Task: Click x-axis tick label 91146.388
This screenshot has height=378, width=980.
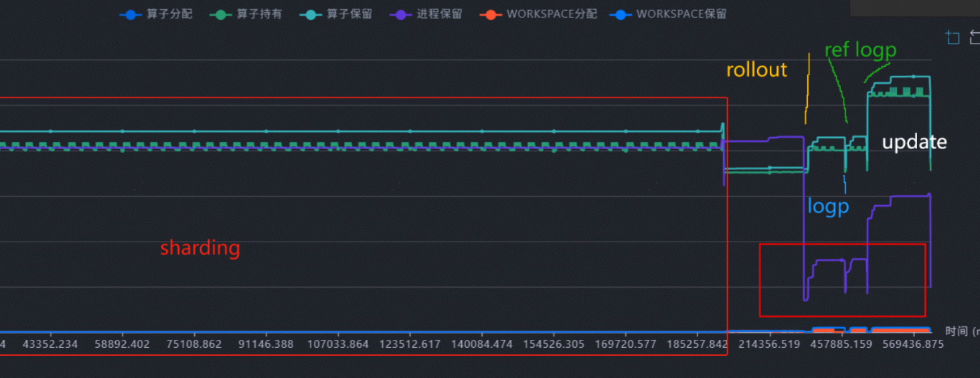Action: tap(266, 344)
